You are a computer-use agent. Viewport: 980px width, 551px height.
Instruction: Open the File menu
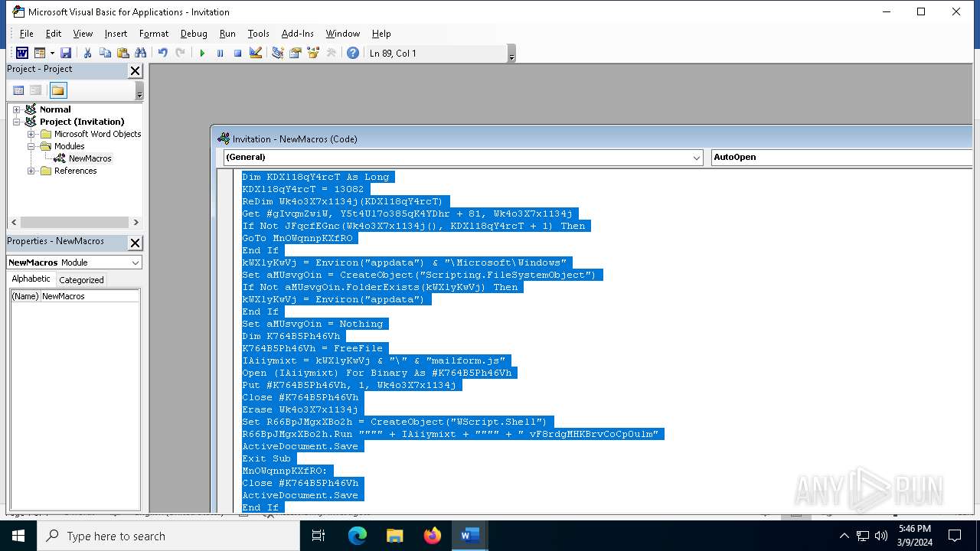(x=26, y=34)
